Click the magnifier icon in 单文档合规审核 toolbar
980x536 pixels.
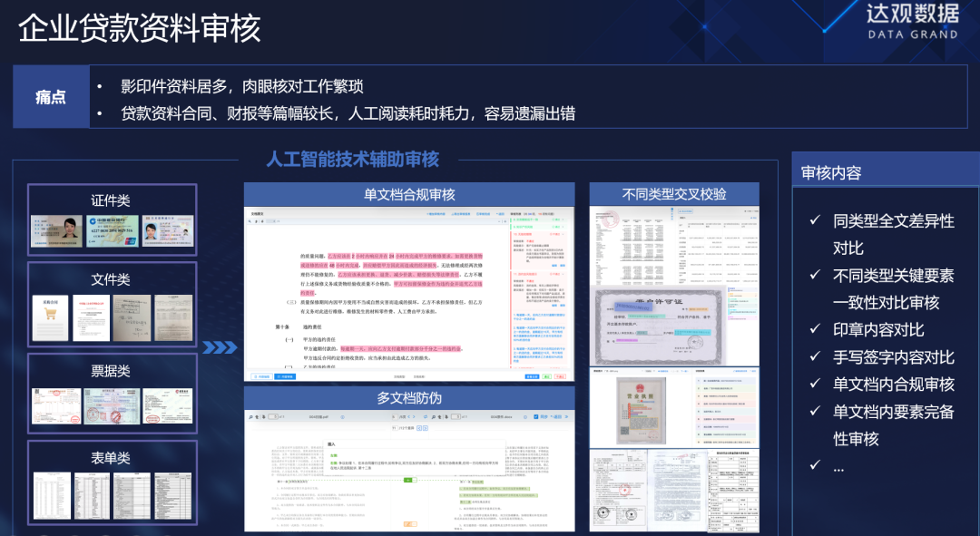pyautogui.click(x=250, y=221)
